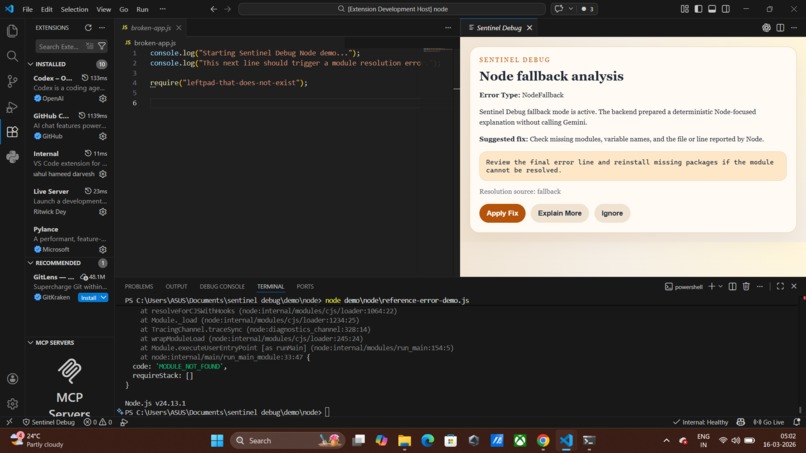Viewport: 806px width, 453px height.
Task: Open the Windows Start menu
Action: pyautogui.click(x=217, y=441)
